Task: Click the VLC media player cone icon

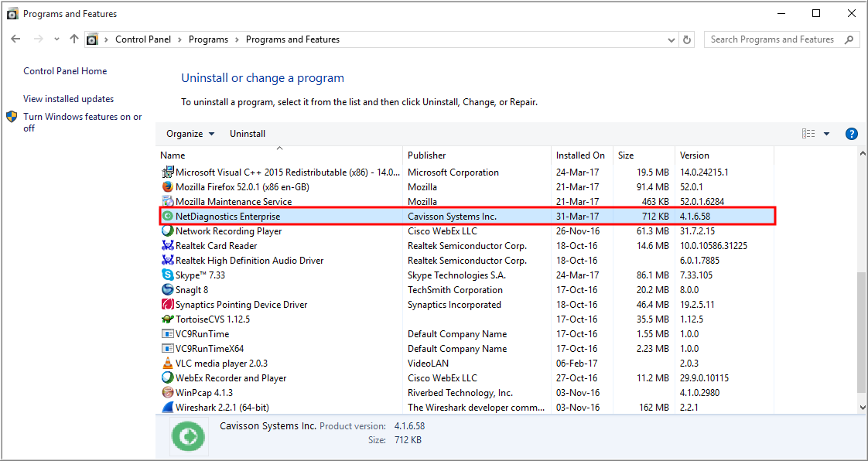Action: [167, 363]
